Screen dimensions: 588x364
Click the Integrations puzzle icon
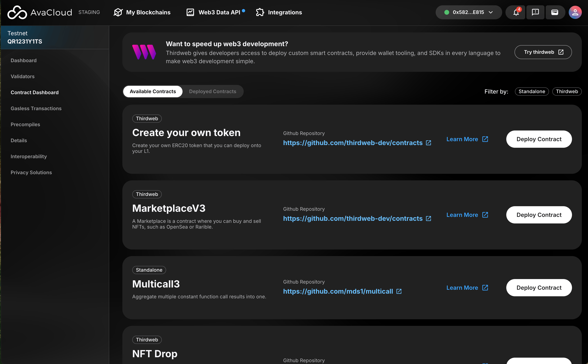point(260,12)
